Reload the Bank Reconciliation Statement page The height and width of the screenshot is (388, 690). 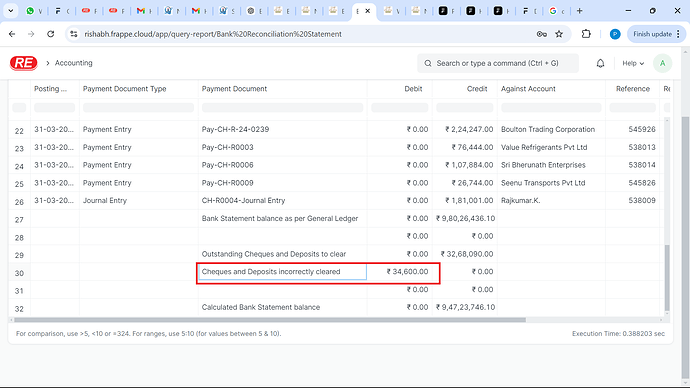point(51,34)
